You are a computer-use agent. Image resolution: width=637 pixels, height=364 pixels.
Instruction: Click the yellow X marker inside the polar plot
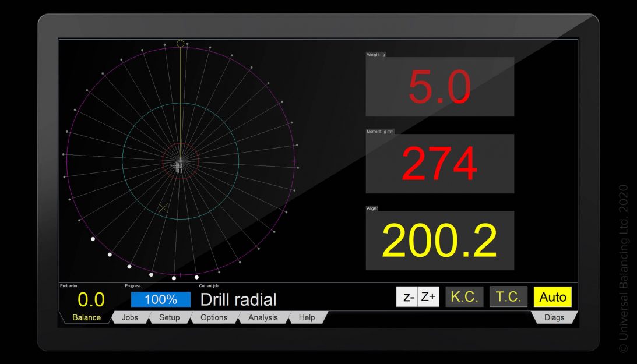pos(163,207)
